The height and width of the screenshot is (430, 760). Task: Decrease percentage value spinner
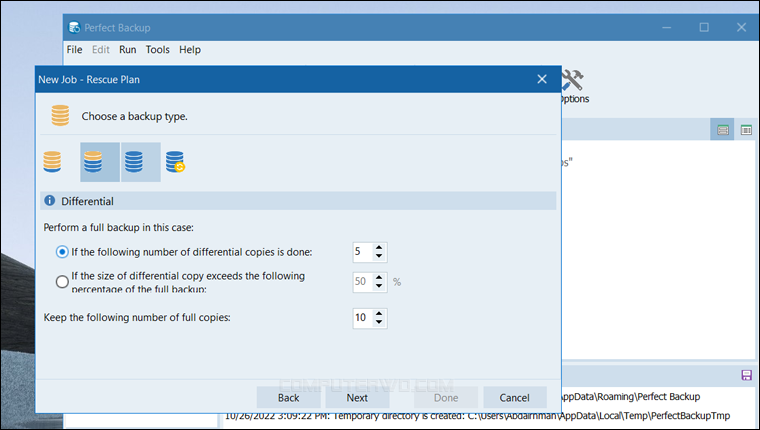379,286
